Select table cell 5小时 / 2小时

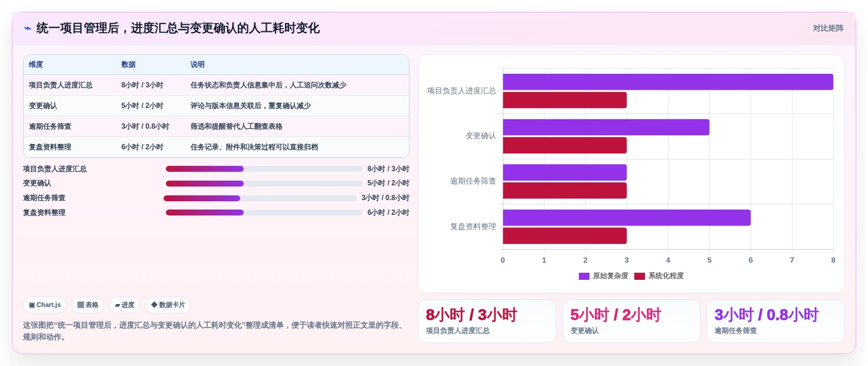coord(142,106)
